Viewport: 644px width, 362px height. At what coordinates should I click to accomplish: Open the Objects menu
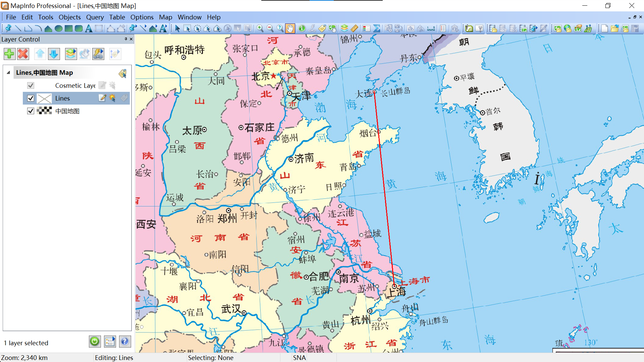(69, 17)
